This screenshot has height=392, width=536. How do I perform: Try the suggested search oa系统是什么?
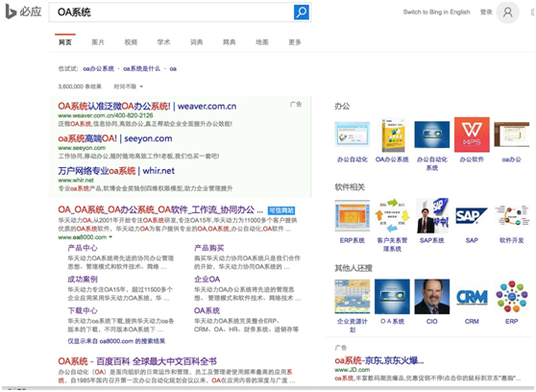coord(141,69)
